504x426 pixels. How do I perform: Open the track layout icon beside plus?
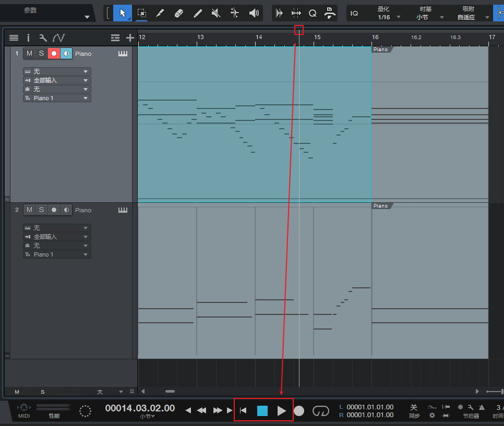[x=115, y=38]
